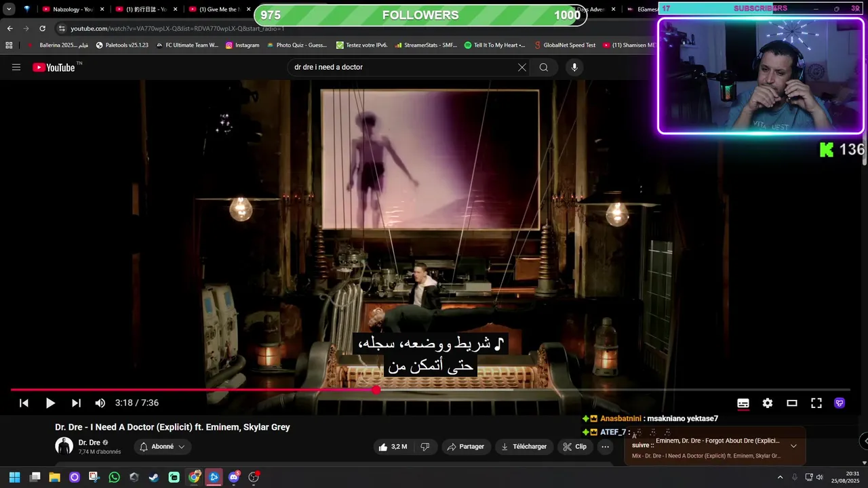Open the Photo Quiz bookmark
The width and height of the screenshot is (868, 488).
click(296, 45)
